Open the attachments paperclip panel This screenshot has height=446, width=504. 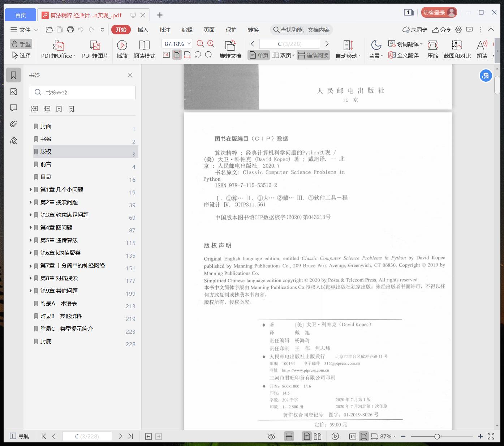click(x=14, y=124)
